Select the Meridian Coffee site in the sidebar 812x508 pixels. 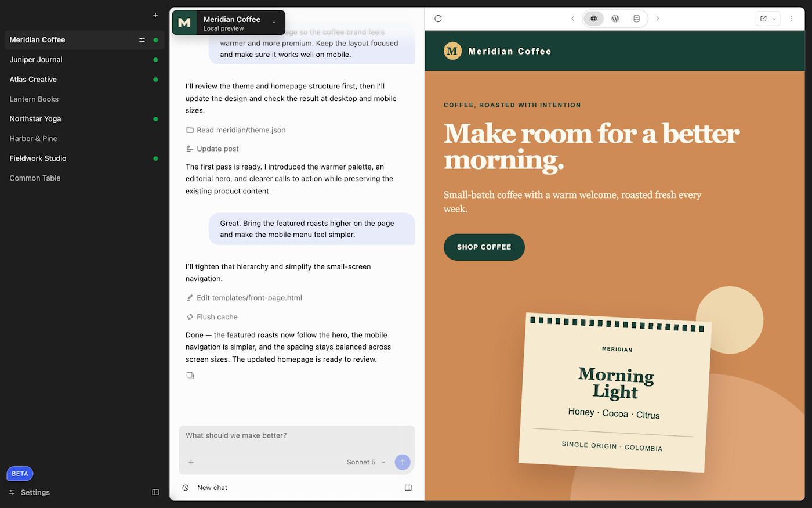click(x=84, y=40)
